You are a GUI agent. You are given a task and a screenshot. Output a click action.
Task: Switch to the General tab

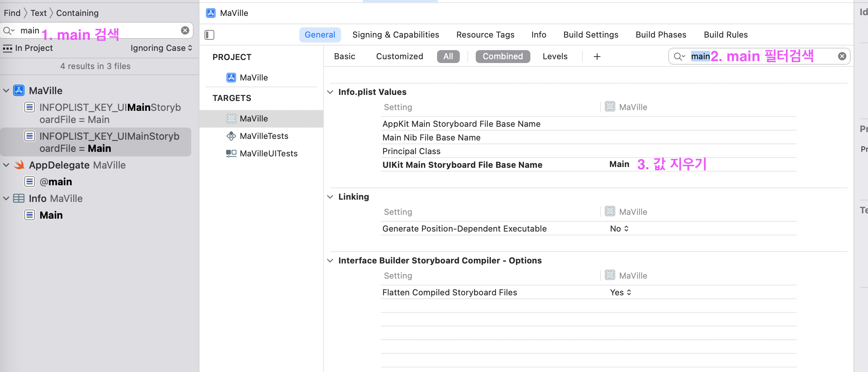(320, 35)
